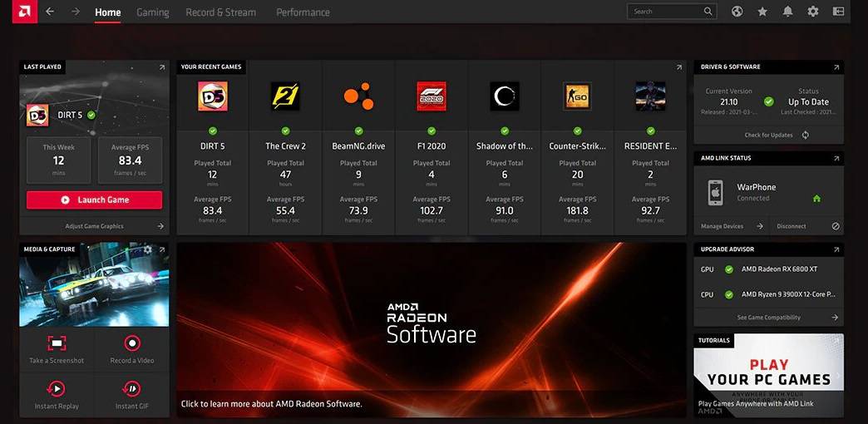This screenshot has width=868, height=424.
Task: Expand the Last Played panel
Action: pyautogui.click(x=162, y=67)
